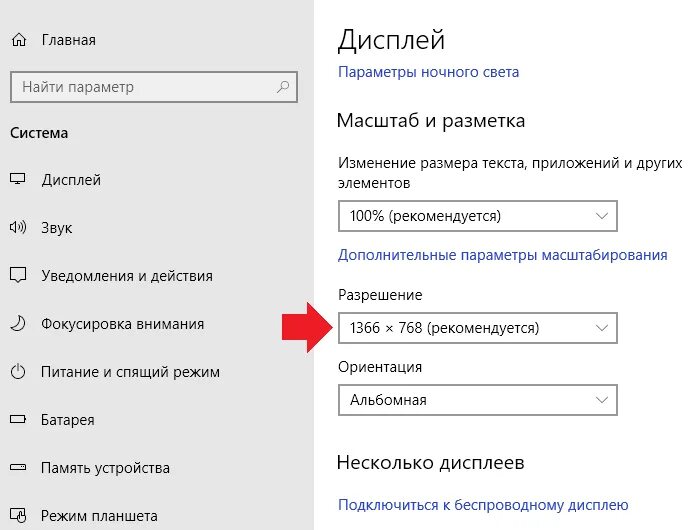The height and width of the screenshot is (530, 700).
Task: Click the Storage drive icon
Action: [18, 467]
